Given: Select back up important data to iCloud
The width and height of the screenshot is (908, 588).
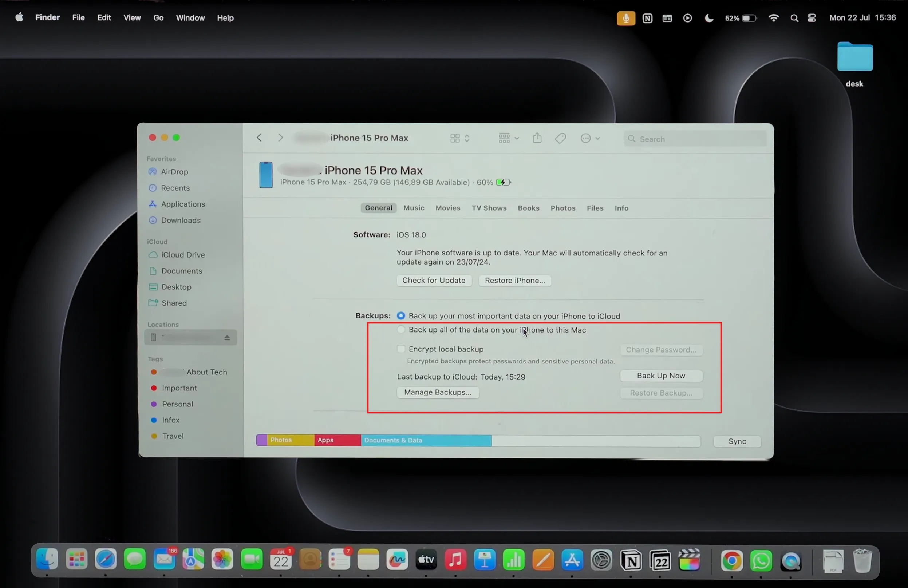Looking at the screenshot, I should 400,316.
